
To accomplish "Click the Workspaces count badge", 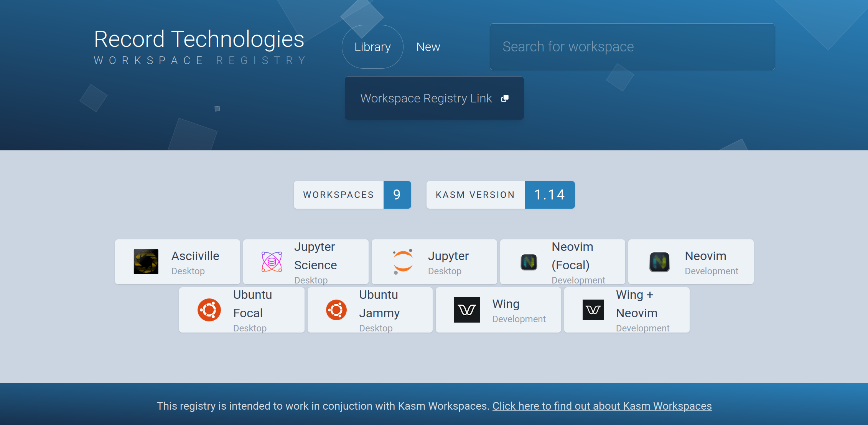I will coord(397,195).
